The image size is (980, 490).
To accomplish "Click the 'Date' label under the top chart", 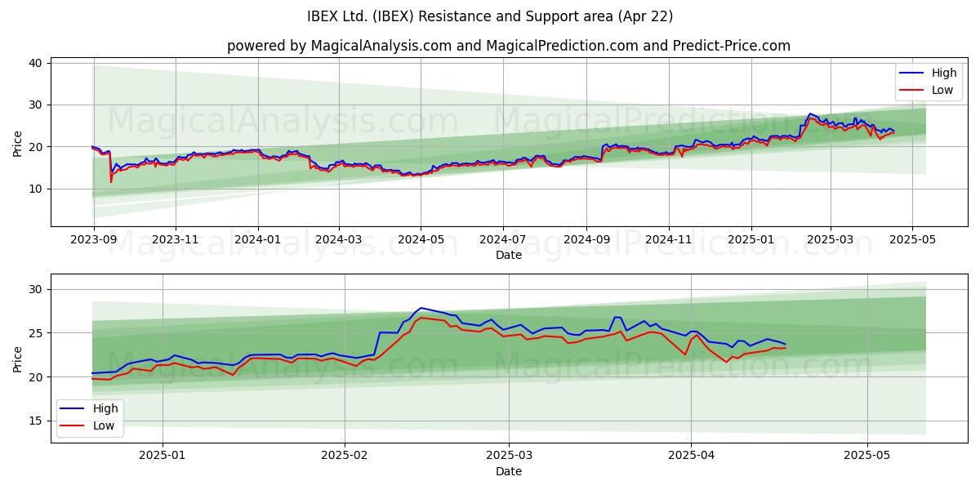I will (x=508, y=256).
